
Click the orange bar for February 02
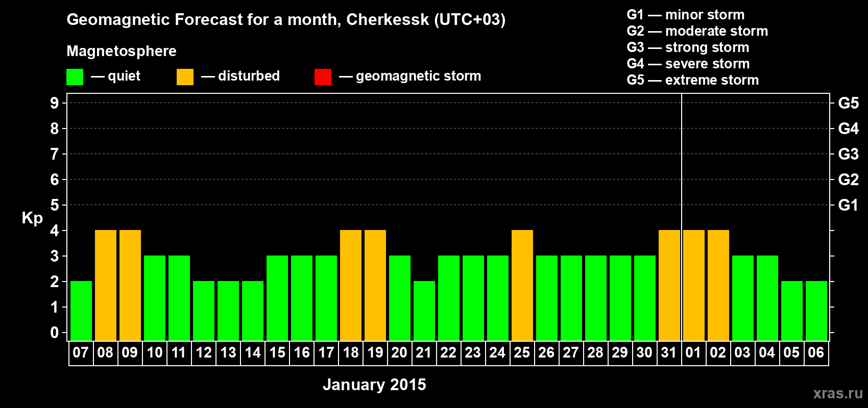[718, 285]
